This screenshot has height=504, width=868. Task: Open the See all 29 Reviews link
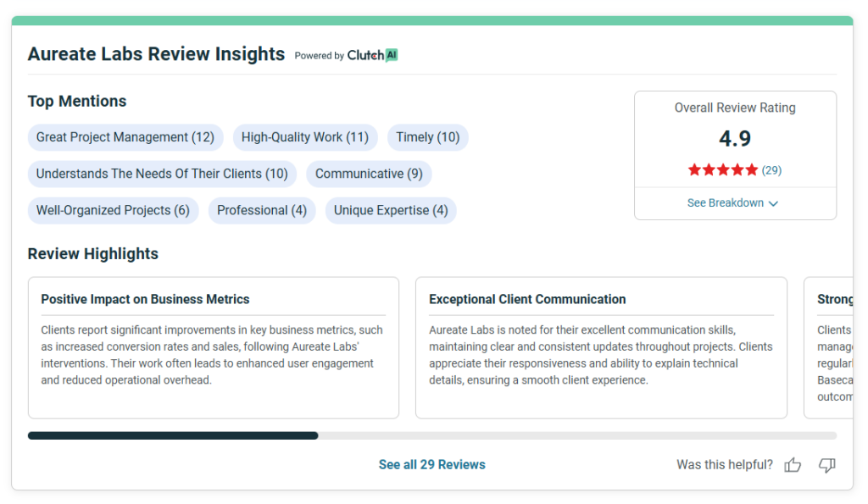pos(431,465)
